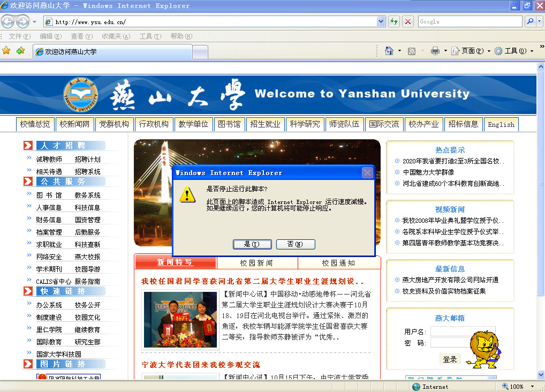Click the page scrollbar down arrow
The width and height of the screenshot is (545, 392).
point(541,375)
